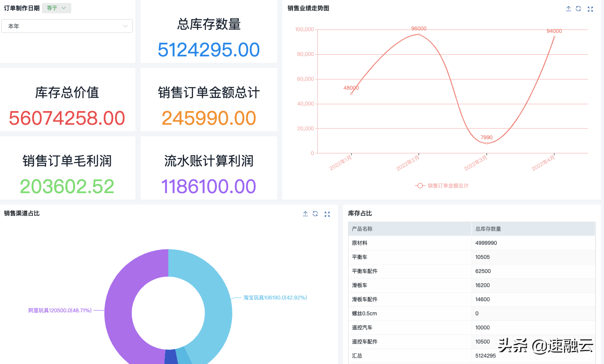The width and height of the screenshot is (604, 364).
Task: Click the 库存总价值 value 56074258.00
Action: (67, 118)
